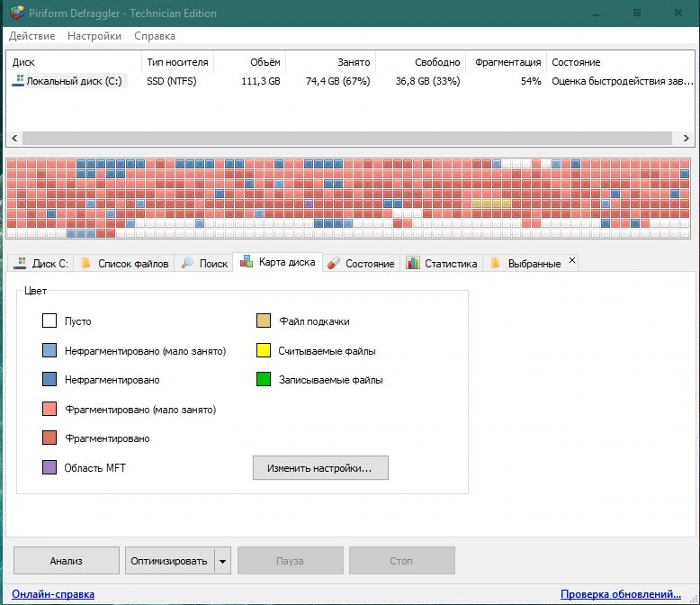Open the Поиск tab
Screen dimensions: 700x605
pos(204,263)
